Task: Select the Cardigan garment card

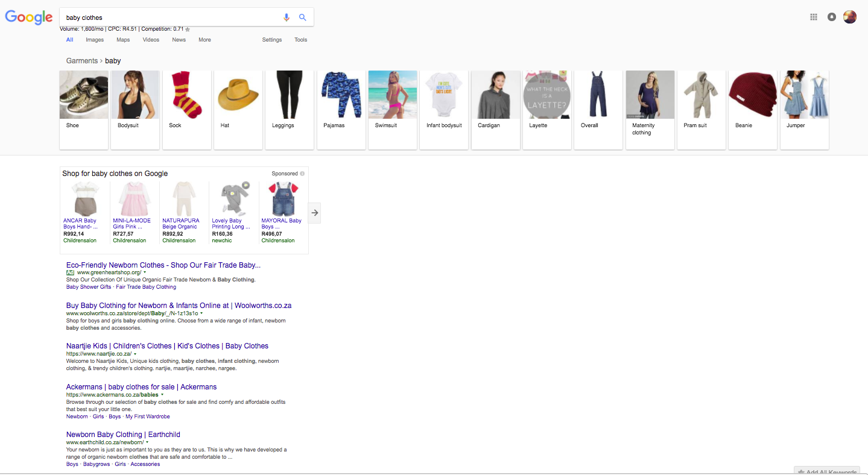Action: pyautogui.click(x=495, y=110)
